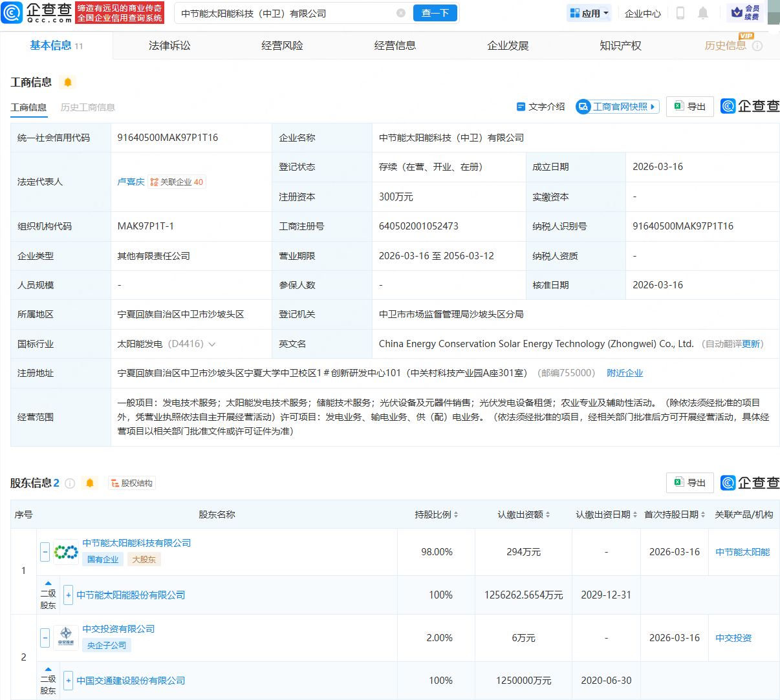Click 中交投资有限公司 company logo
Screen dimensions: 780x700
click(66, 637)
